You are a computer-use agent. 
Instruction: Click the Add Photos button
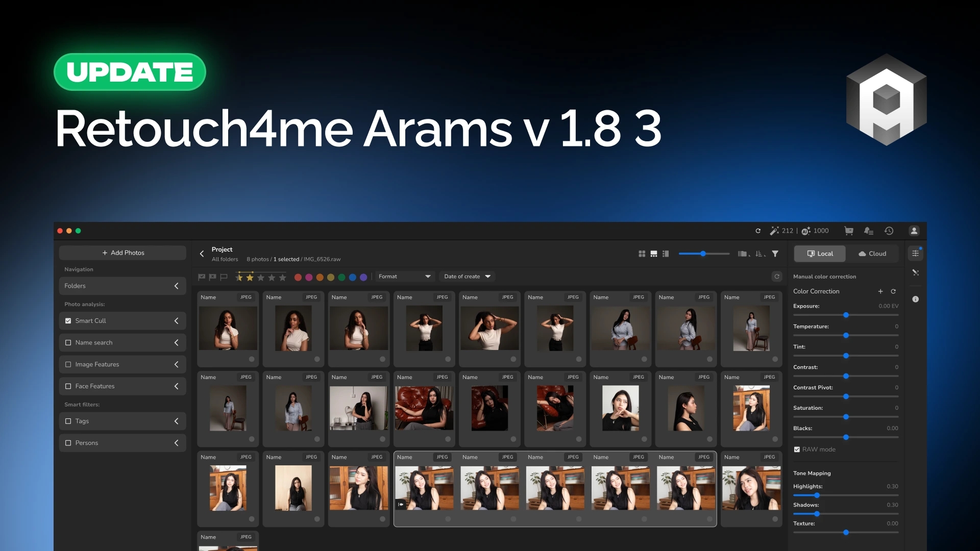(122, 253)
